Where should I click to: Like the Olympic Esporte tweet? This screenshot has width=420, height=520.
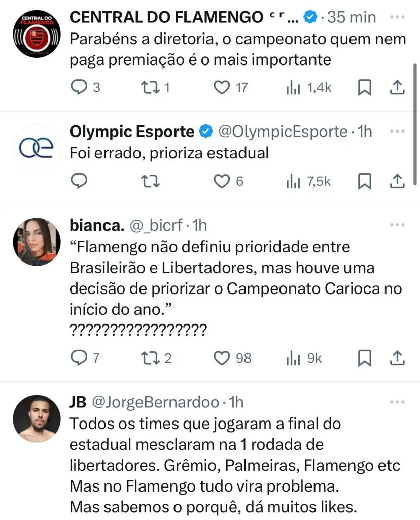coord(222,181)
